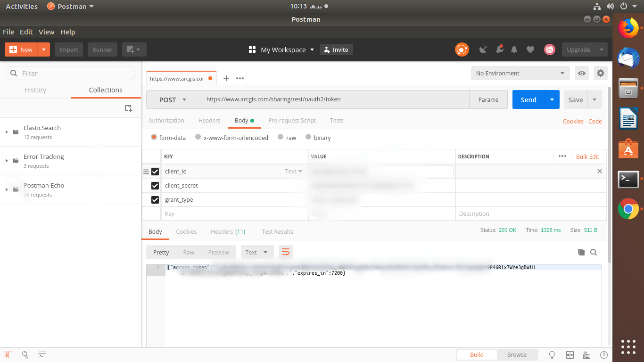Select the binary body type
Screen dimensions: 644x362
click(308, 137)
